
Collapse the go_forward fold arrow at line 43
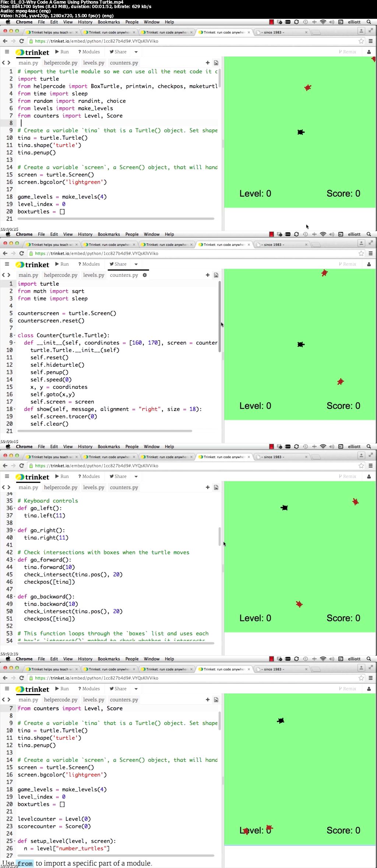pos(15,560)
